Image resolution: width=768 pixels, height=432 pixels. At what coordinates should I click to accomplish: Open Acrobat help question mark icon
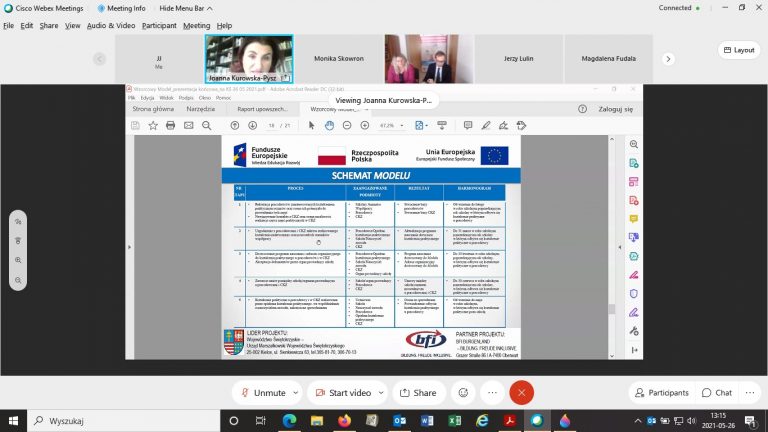click(x=582, y=109)
